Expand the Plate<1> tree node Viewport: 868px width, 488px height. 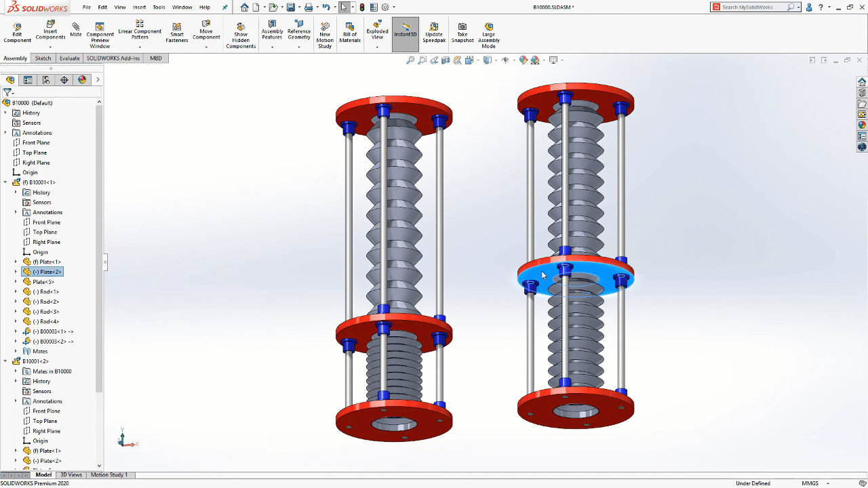click(x=16, y=262)
